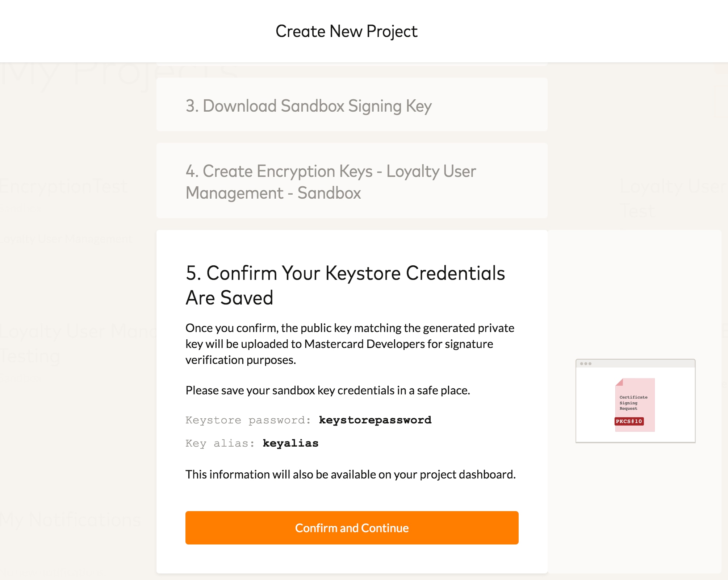Click the Create New Project title
The width and height of the screenshot is (728, 580).
[347, 31]
